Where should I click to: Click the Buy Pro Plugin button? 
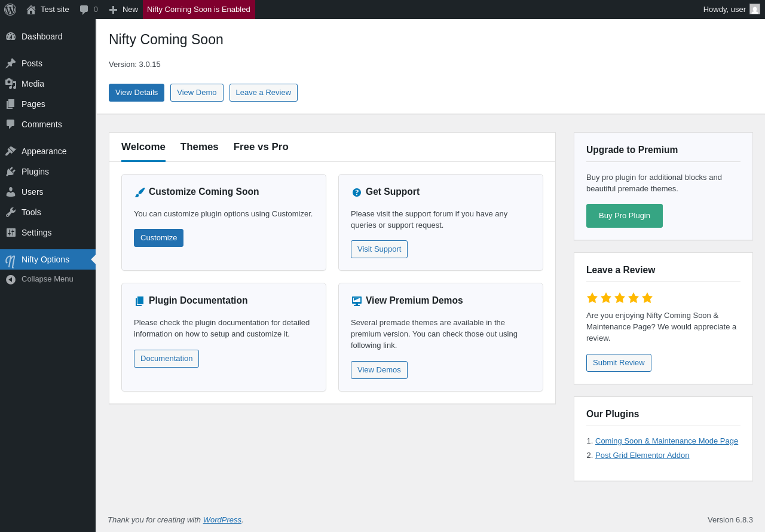pos(625,216)
